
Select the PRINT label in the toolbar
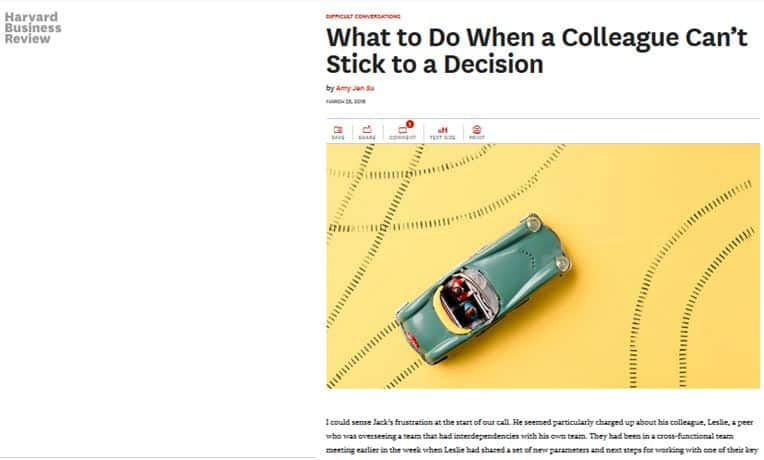(x=477, y=138)
